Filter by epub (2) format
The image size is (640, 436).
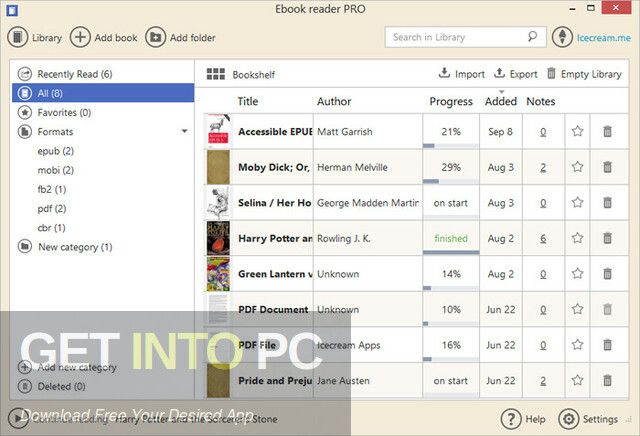pyautogui.click(x=56, y=151)
